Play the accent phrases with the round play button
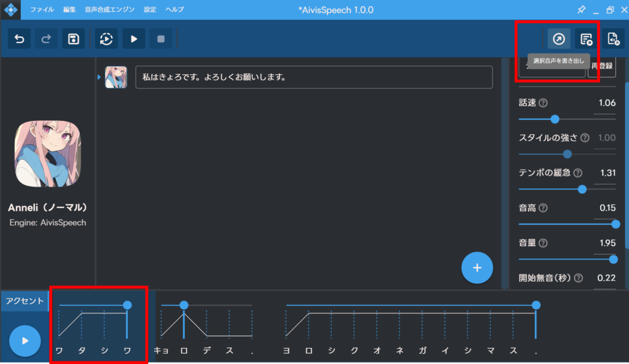The width and height of the screenshot is (629, 364). (x=25, y=341)
